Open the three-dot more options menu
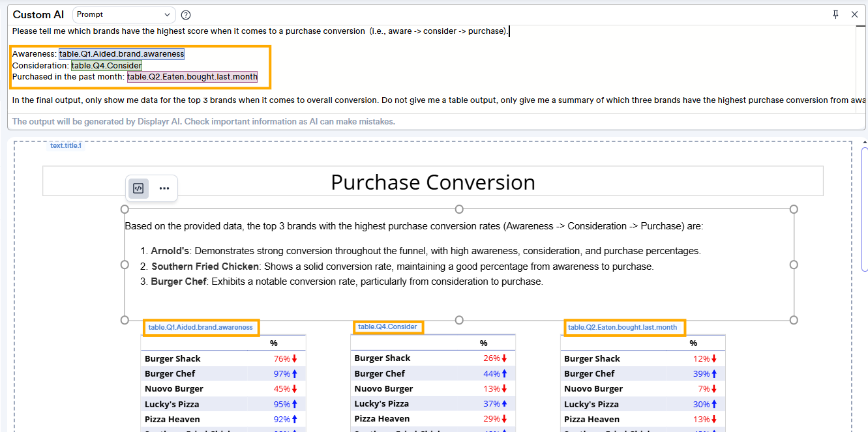 (164, 188)
